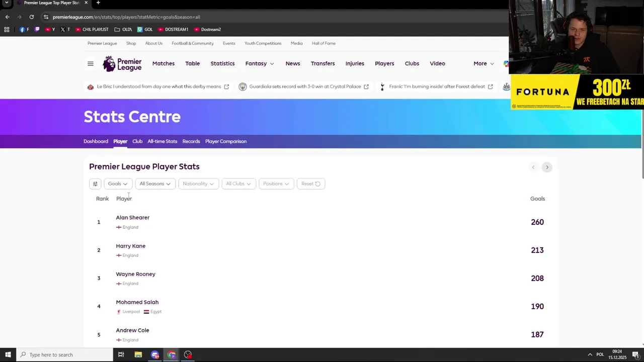The image size is (644, 362).
Task: Close the Premier League Top Player Stats tab
Action: coord(86,3)
